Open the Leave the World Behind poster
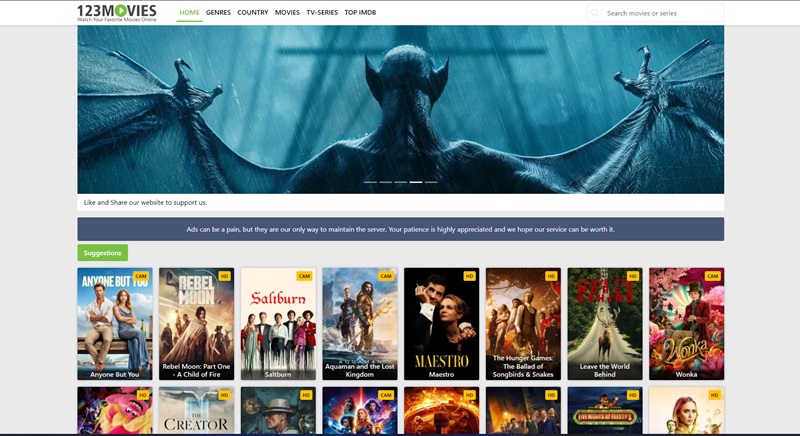 click(605, 324)
